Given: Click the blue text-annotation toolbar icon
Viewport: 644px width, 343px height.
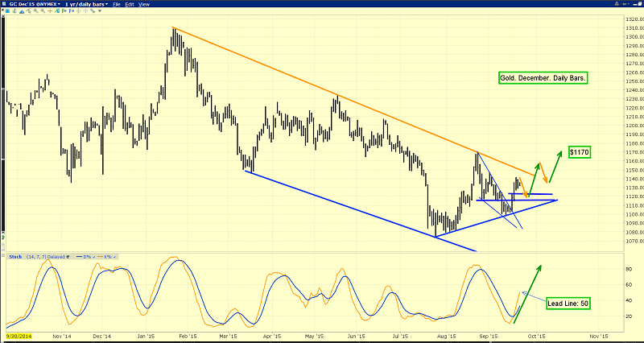Looking at the screenshot, I should (x=7, y=10).
